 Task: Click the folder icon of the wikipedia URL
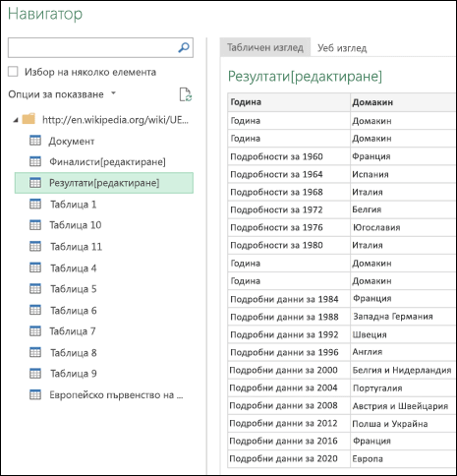(x=29, y=119)
